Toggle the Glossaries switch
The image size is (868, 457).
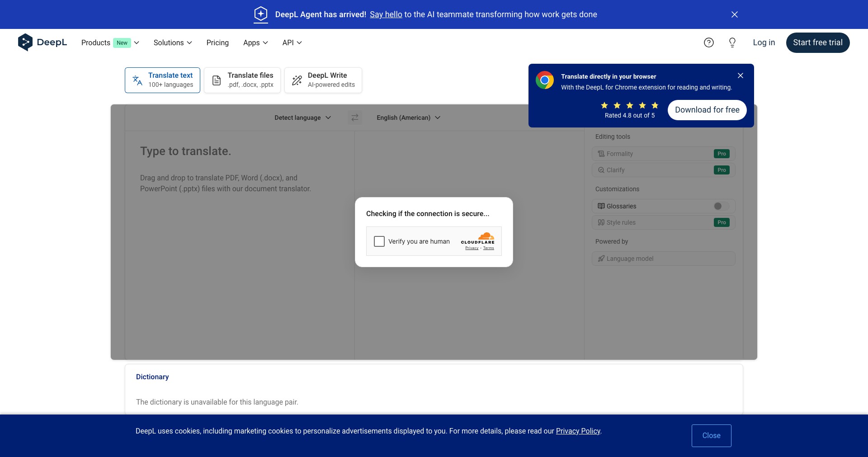(x=721, y=206)
